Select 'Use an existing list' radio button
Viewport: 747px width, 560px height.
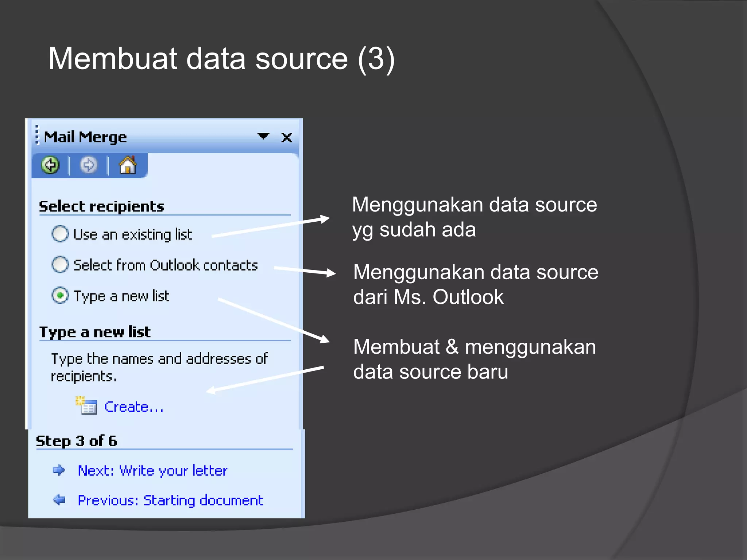(60, 234)
